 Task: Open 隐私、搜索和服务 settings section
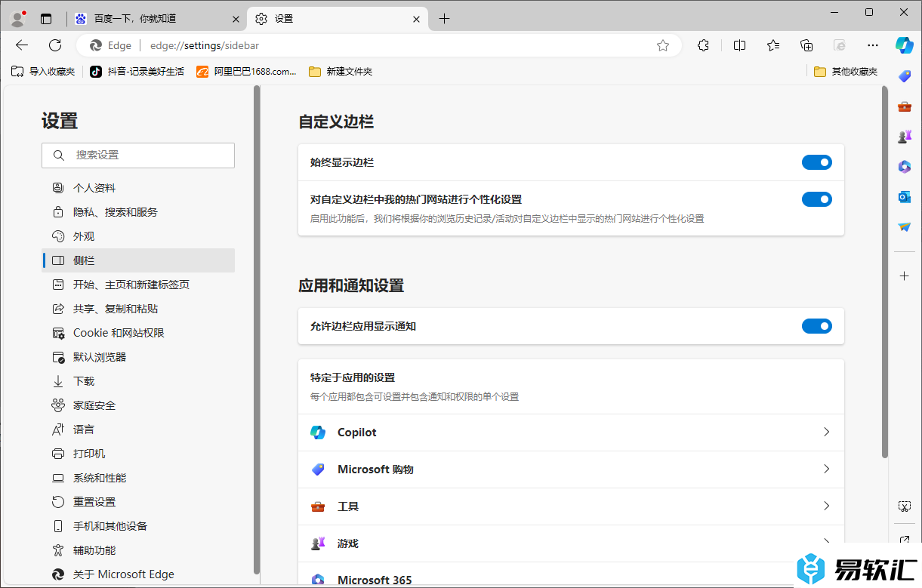[x=116, y=212]
